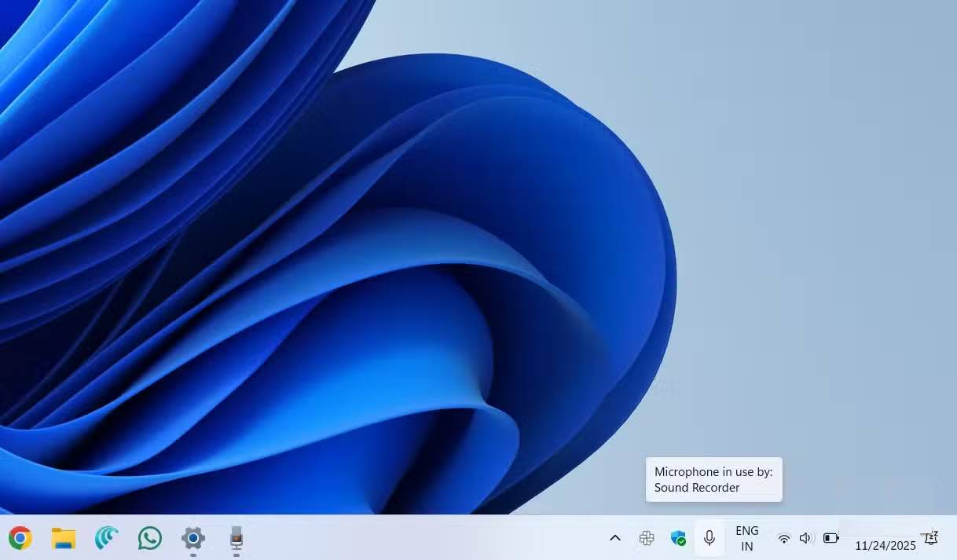Open File Explorer from the taskbar

pos(62,539)
